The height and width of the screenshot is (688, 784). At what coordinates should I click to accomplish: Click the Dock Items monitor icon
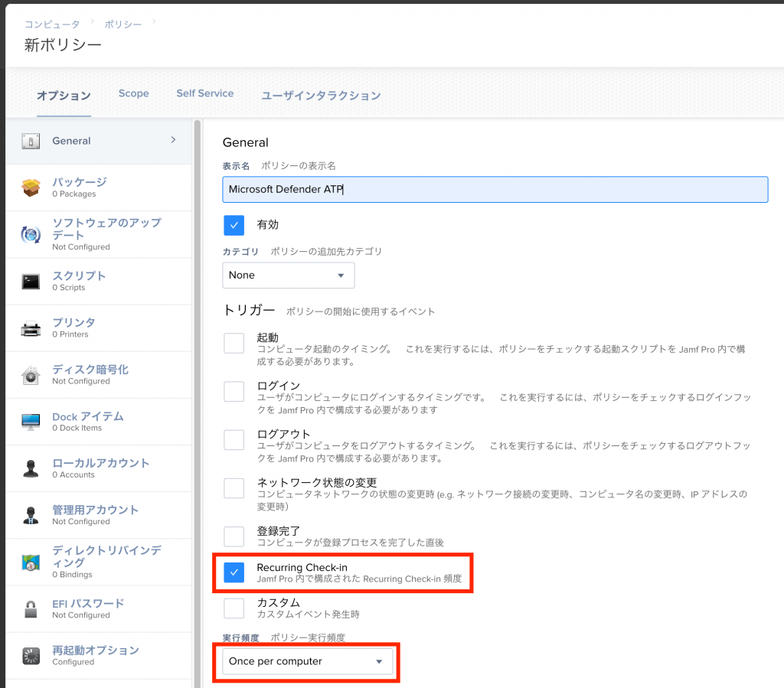click(x=31, y=422)
